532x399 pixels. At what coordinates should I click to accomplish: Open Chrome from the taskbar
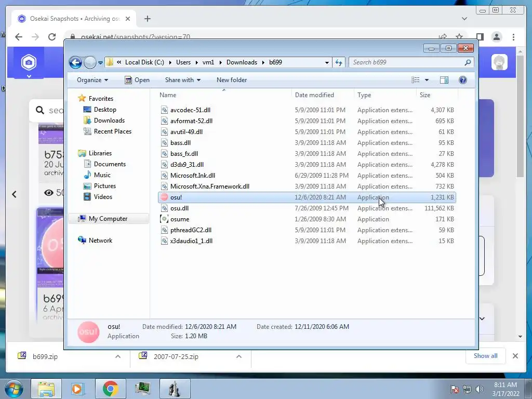[x=110, y=389]
